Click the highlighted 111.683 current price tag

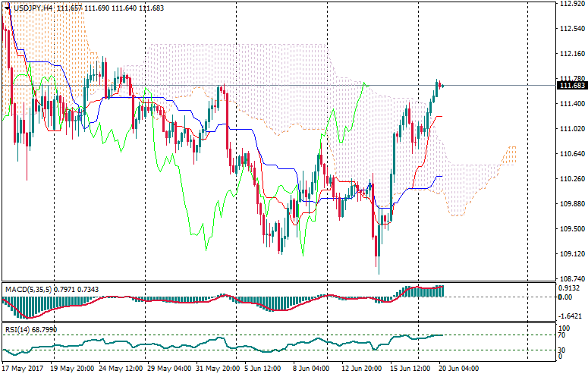[x=570, y=86]
